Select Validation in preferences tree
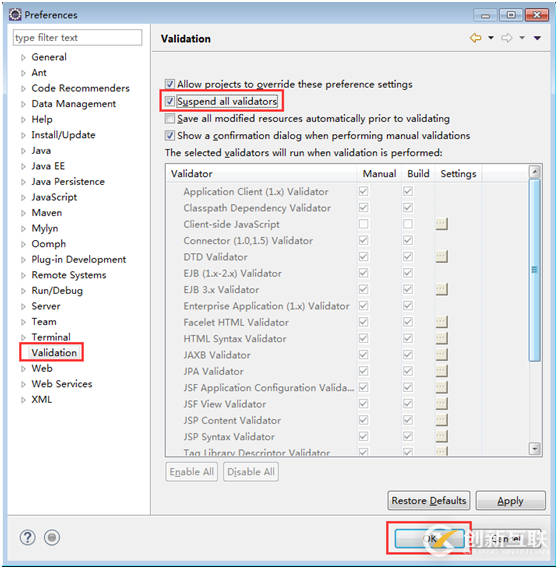The height and width of the screenshot is (569, 558). pyautogui.click(x=54, y=352)
